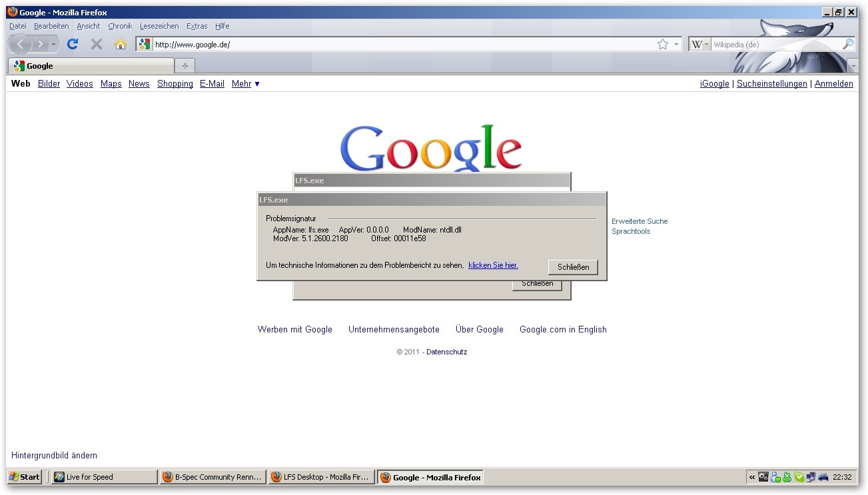Click the Google logo on the page

(431, 148)
